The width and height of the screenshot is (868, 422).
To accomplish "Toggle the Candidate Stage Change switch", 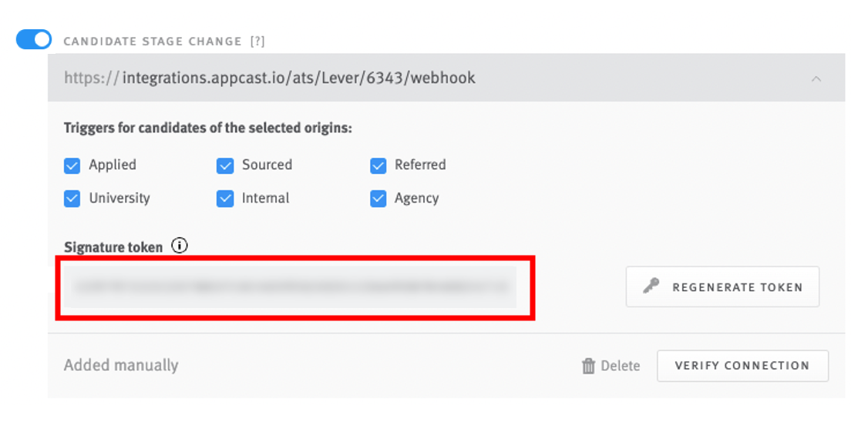I will click(x=34, y=40).
